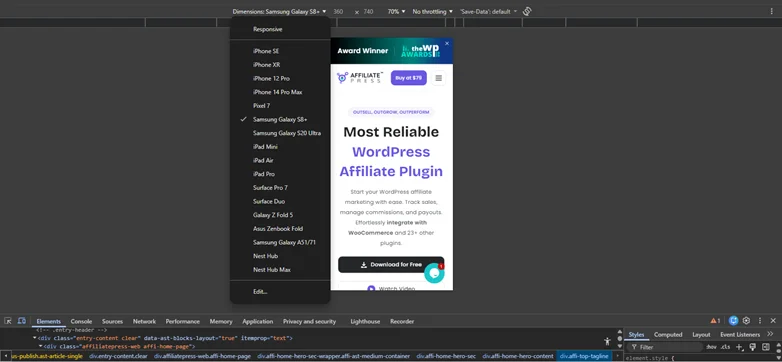Open the 70% zoom dropdown

coord(396,11)
